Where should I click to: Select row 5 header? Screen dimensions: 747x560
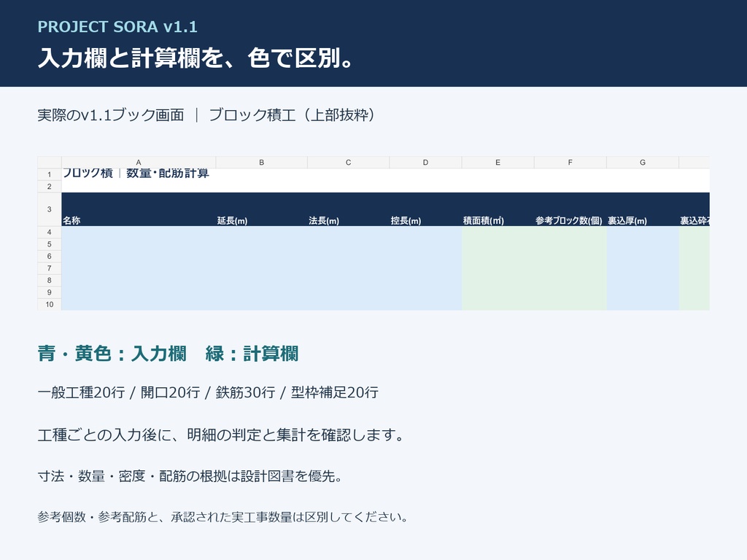click(50, 244)
